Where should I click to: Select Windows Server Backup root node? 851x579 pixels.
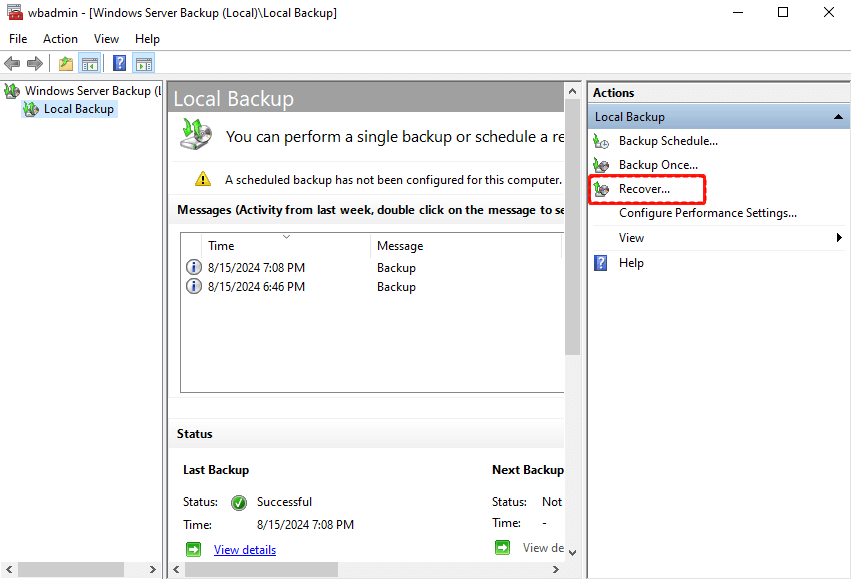pyautogui.click(x=93, y=91)
